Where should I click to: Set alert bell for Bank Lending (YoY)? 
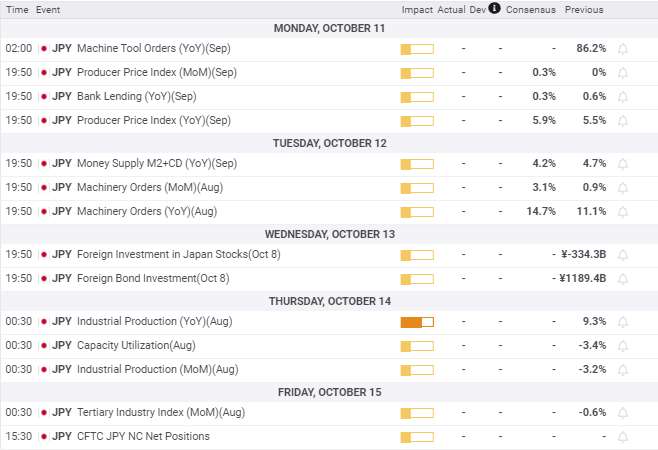[x=623, y=96]
